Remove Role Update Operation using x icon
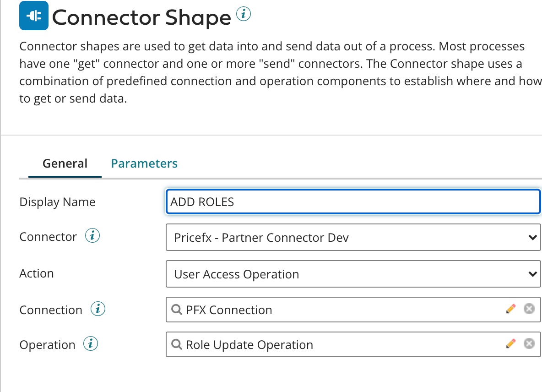Image resolution: width=542 pixels, height=392 pixels. point(529,344)
